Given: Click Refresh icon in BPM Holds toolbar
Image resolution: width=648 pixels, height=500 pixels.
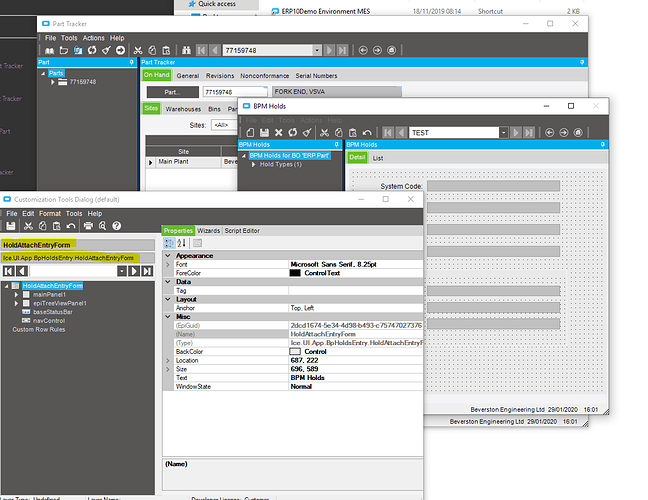Looking at the screenshot, I should tap(293, 133).
